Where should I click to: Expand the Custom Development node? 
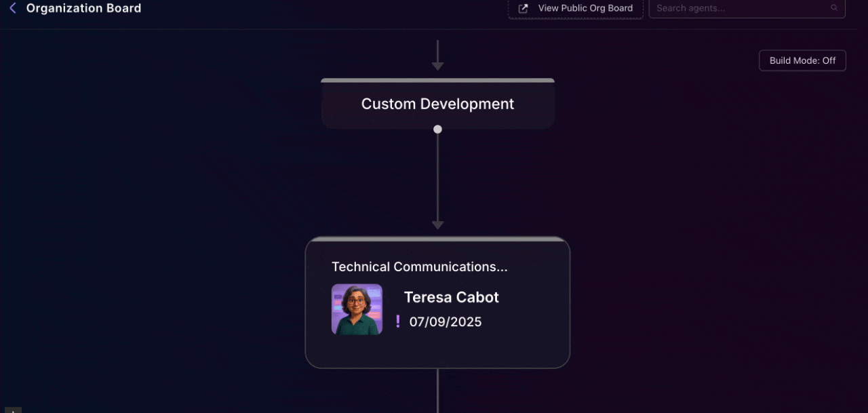click(437, 104)
